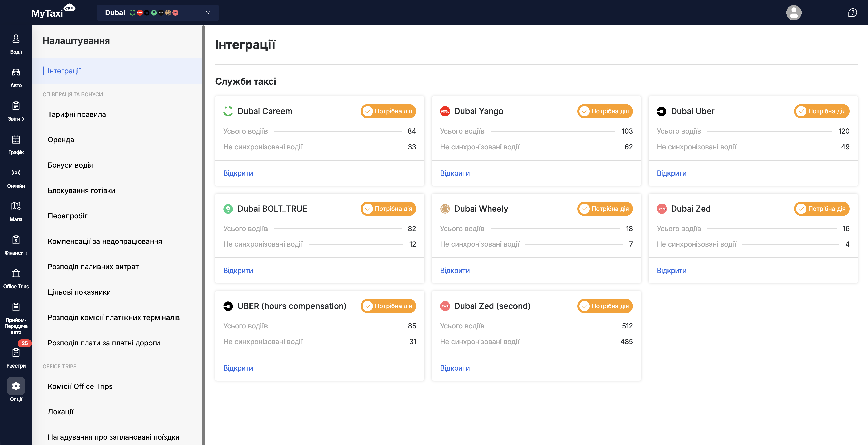
Task: Click Відкрити for UBER (hours compensation)
Action: pos(238,368)
